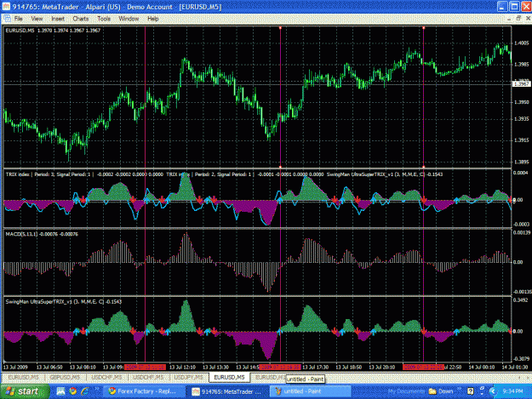Expand hidden system tray icons arrow
The width and height of the screenshot is (532, 399).
(x=493, y=391)
